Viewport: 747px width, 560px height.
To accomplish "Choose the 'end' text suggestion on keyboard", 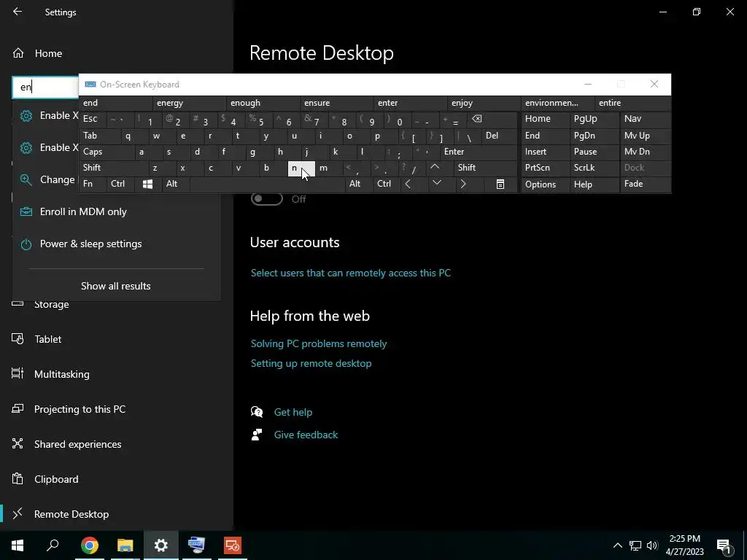I will (116, 103).
